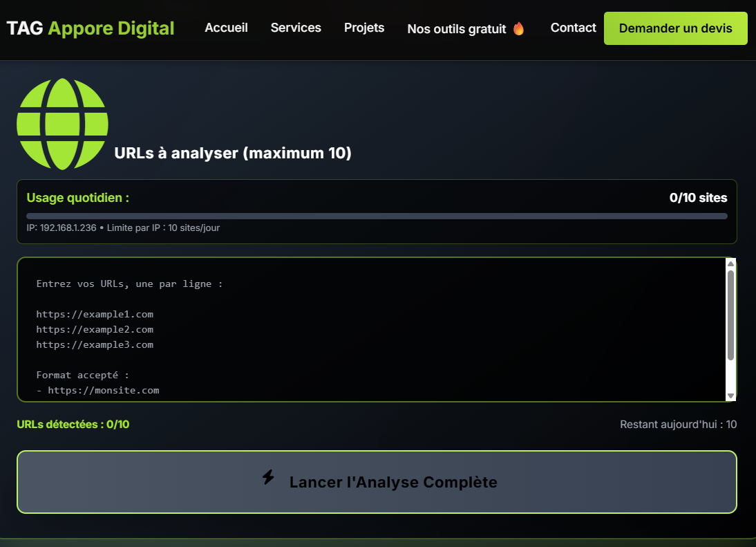Click the fire emoji beside Nos outils gratuit
This screenshot has height=547, width=756.
pos(518,29)
